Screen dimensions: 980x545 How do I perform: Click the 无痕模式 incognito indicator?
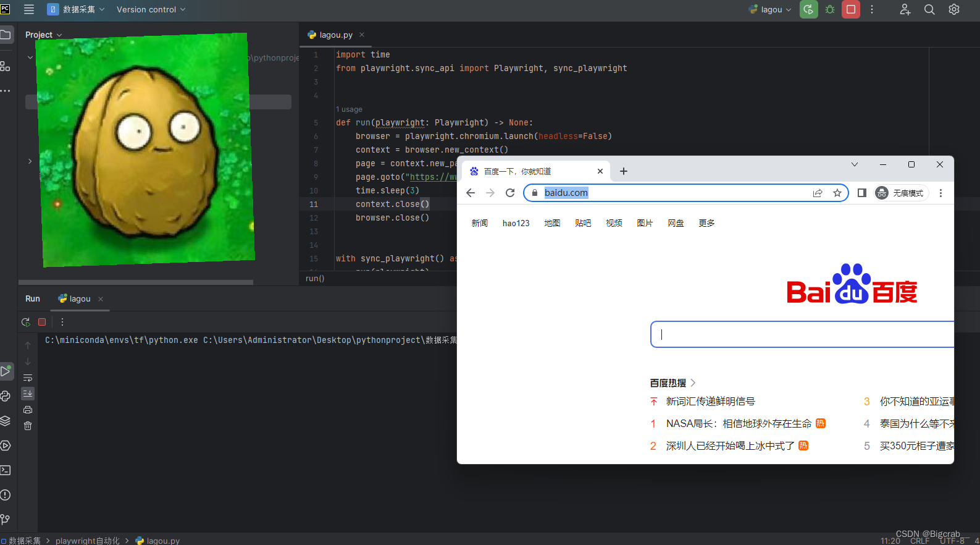[x=902, y=193]
